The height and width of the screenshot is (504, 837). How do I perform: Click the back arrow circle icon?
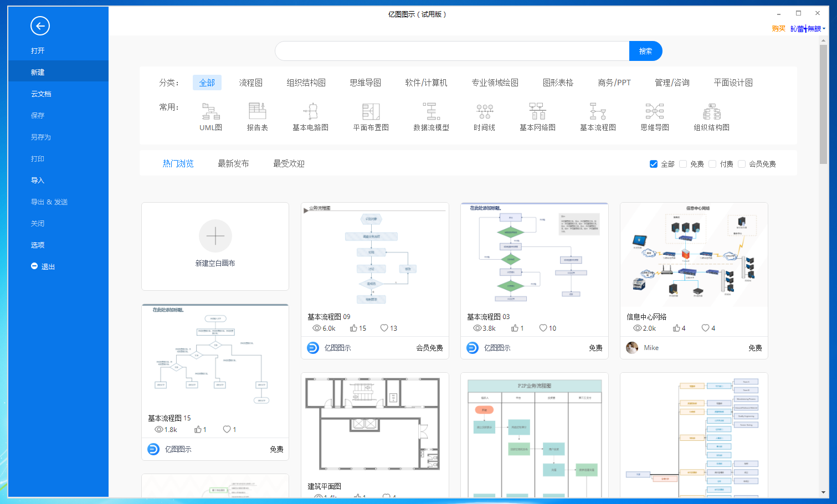(x=40, y=25)
